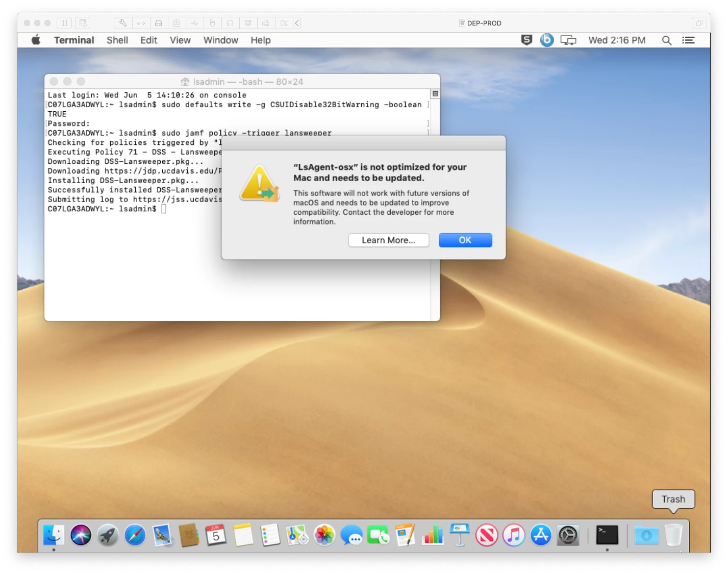Click the mouse device icon in VM toolbar

212,23
